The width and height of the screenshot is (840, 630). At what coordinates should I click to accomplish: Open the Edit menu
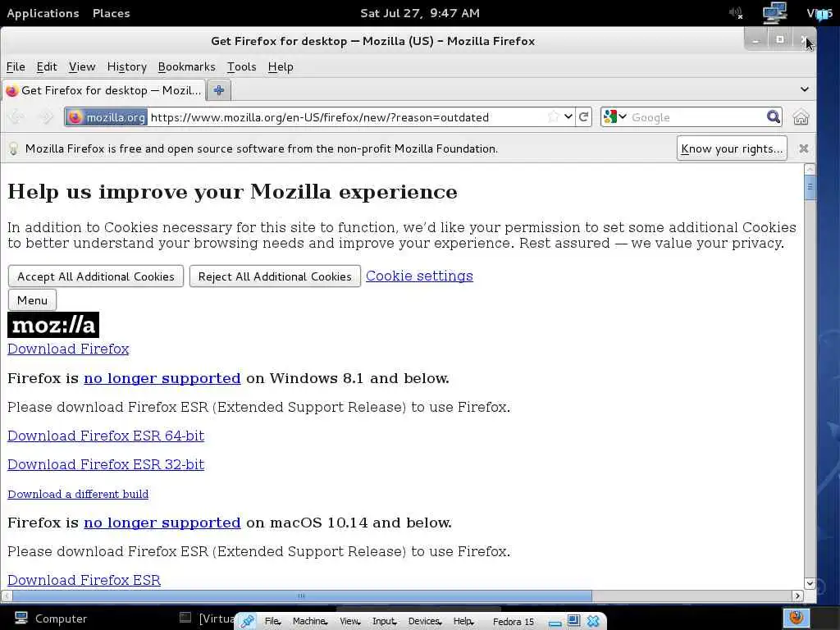coord(47,67)
